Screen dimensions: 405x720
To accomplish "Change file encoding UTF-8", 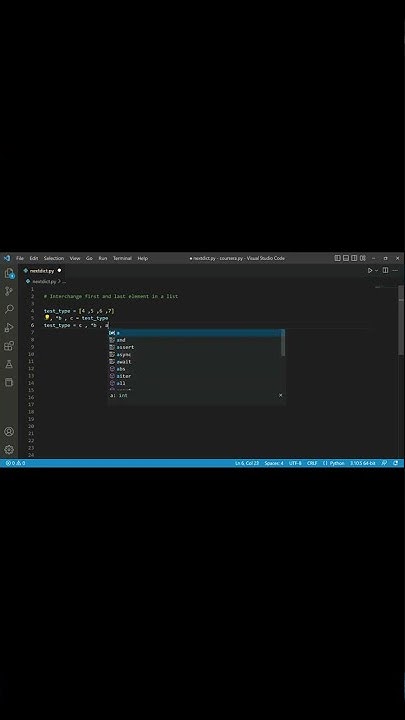I will [295, 463].
